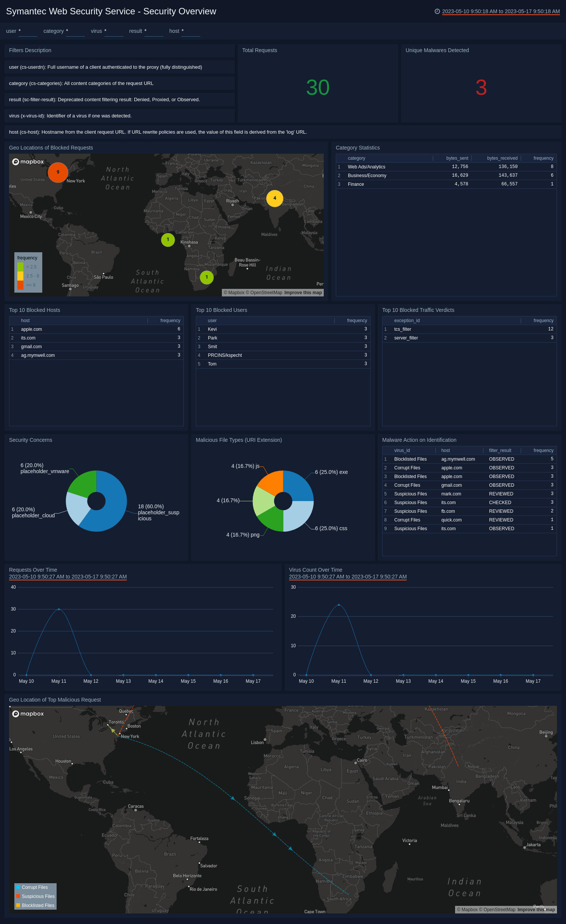Click the green cluster marker near Cameroon
Image resolution: width=566 pixels, height=924 pixels.
(168, 239)
